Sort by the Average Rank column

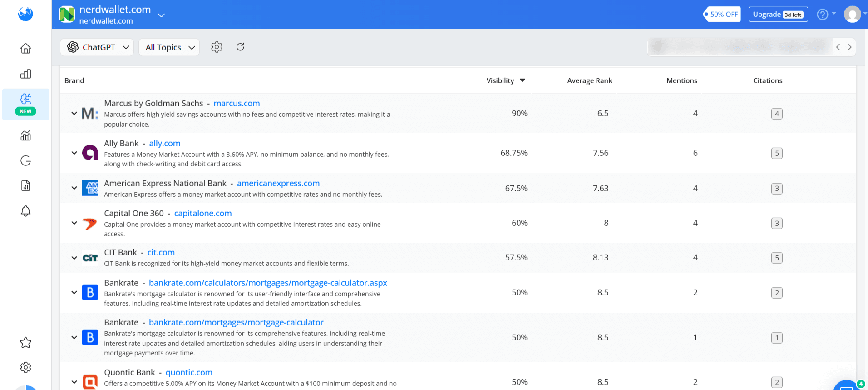590,80
